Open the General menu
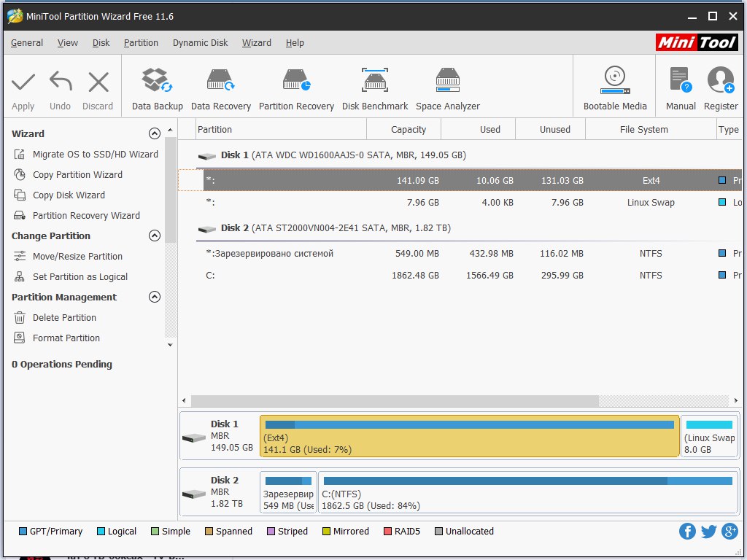This screenshot has width=747, height=560. click(27, 43)
